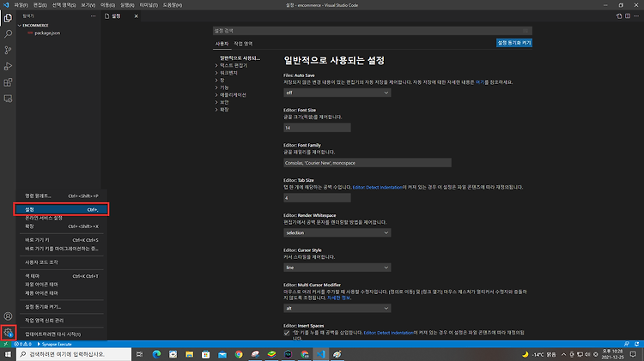The height and width of the screenshot is (361, 644).
Task: Open the Explorer view in activity bar
Action: [8, 18]
